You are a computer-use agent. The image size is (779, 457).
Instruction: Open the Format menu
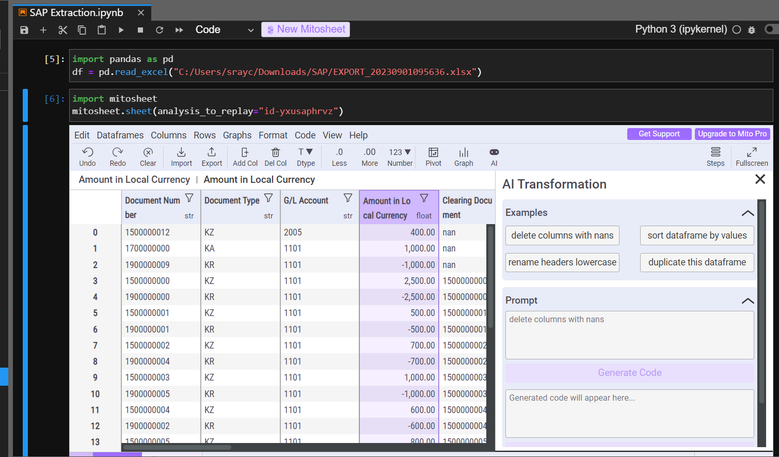click(273, 135)
